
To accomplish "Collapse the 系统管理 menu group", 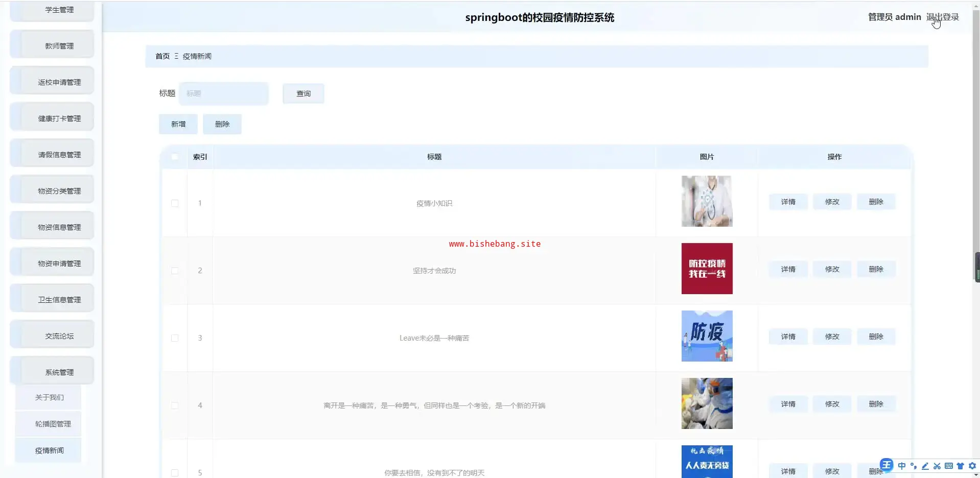I will 52,371.
